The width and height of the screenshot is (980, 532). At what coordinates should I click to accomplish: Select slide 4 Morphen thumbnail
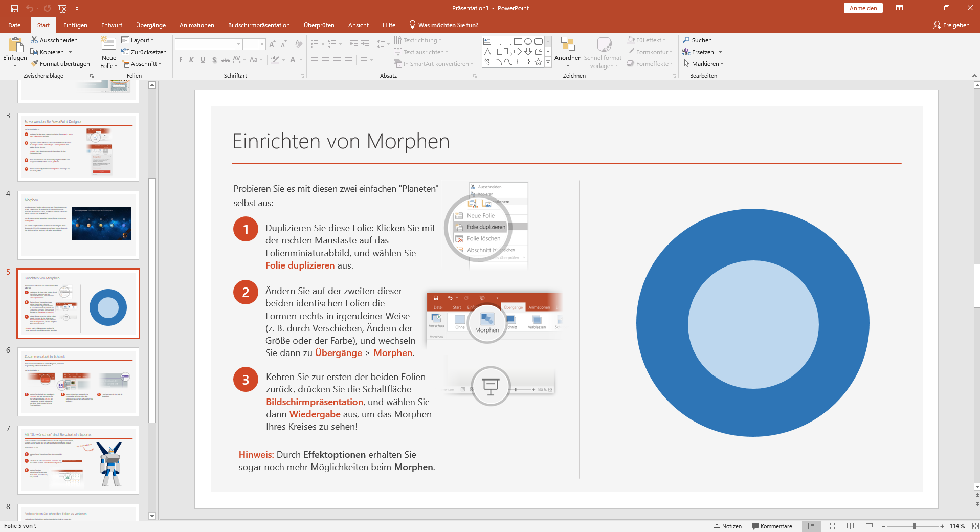[78, 225]
